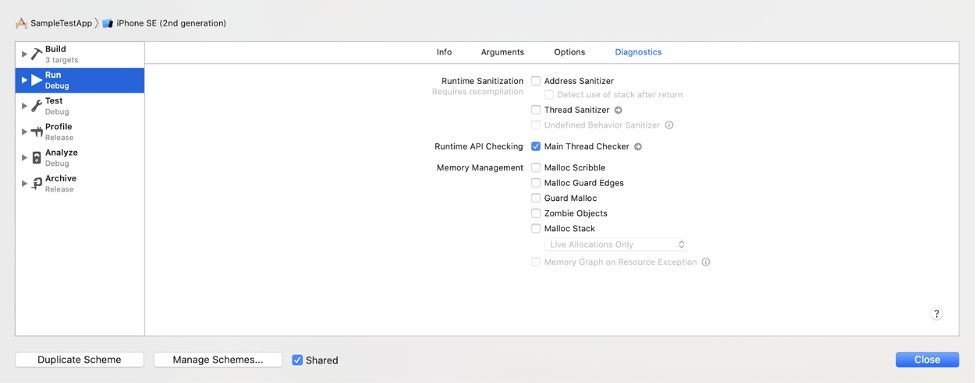Viewport: 977px width, 383px height.
Task: Uncheck the Main Thread Checker option
Action: 536,147
